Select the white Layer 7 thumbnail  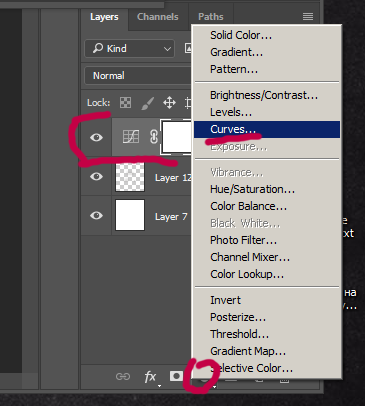(130, 215)
